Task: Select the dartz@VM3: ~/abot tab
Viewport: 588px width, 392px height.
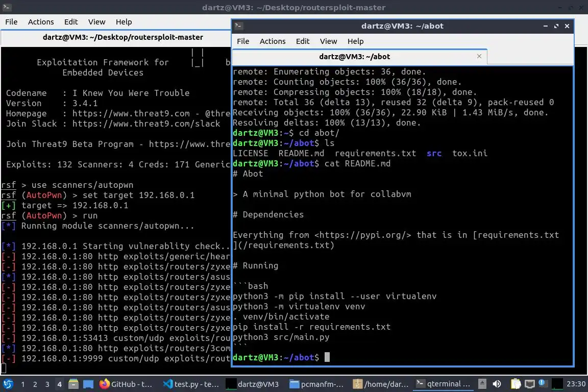Action: point(355,57)
